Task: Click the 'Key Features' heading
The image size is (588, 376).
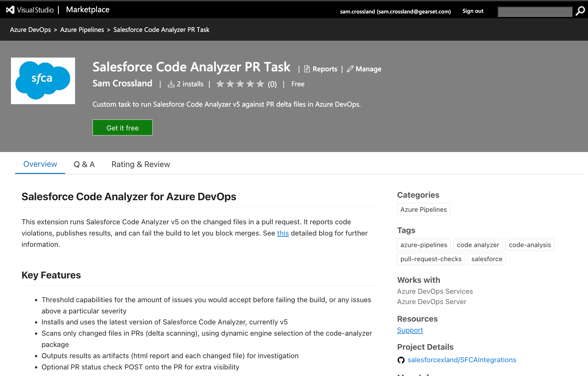Action: pyautogui.click(x=51, y=275)
